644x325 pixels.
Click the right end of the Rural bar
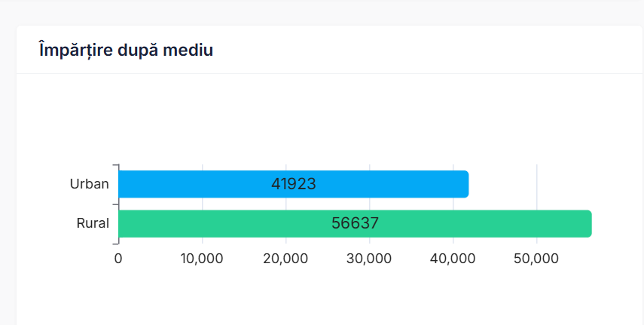588,224
